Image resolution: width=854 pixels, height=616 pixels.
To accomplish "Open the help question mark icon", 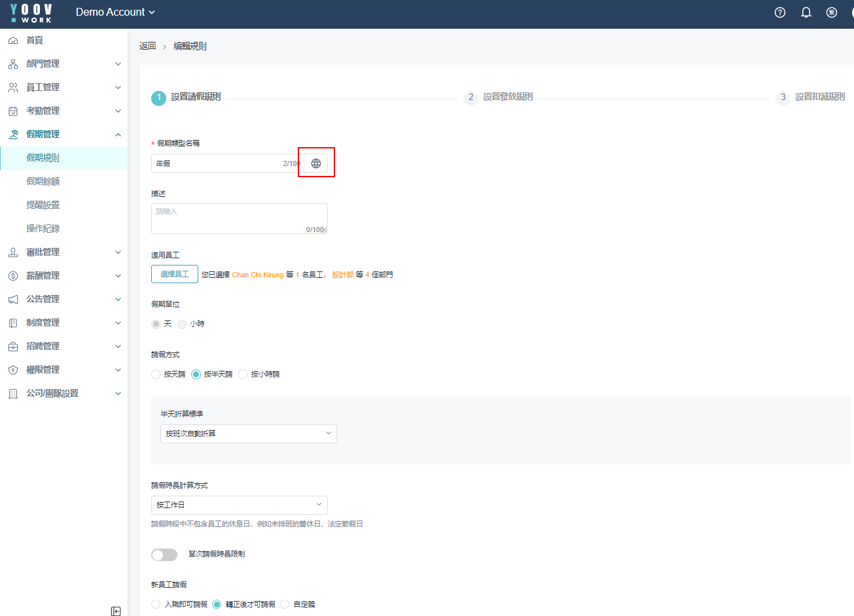I will (x=779, y=12).
